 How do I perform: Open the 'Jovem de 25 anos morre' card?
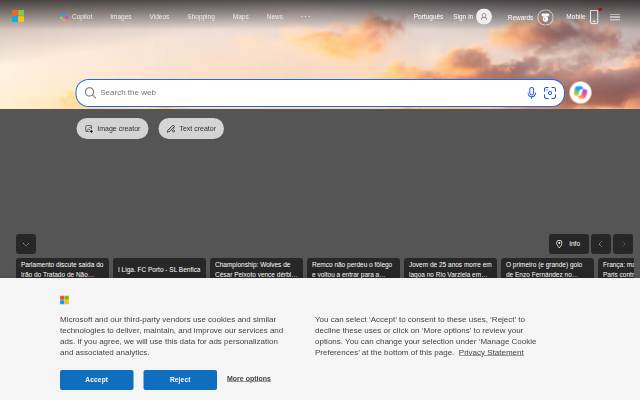(450, 268)
